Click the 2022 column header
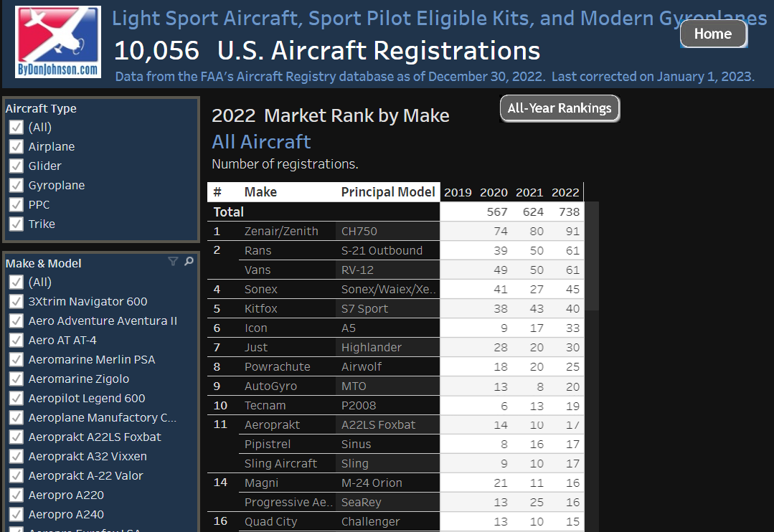774x532 pixels. [565, 192]
